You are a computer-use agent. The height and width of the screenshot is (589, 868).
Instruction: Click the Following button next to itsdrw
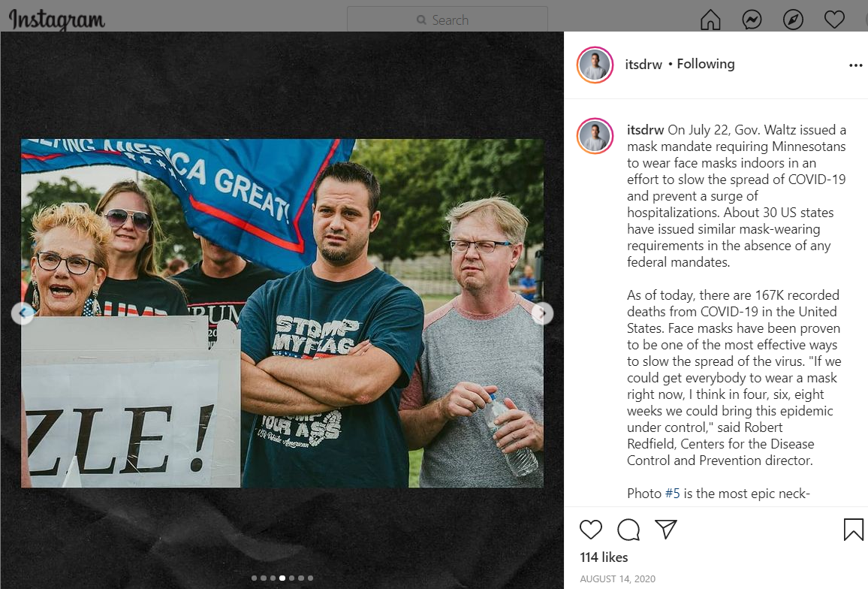[x=705, y=65]
